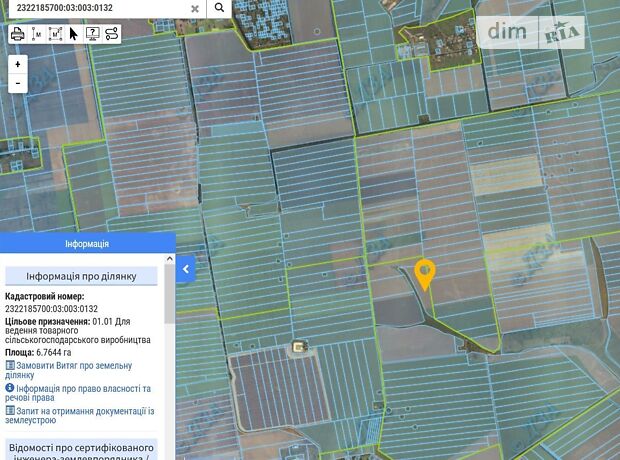Click the orange location pin marker
Screen dimensions: 620x460
click(x=425, y=273)
